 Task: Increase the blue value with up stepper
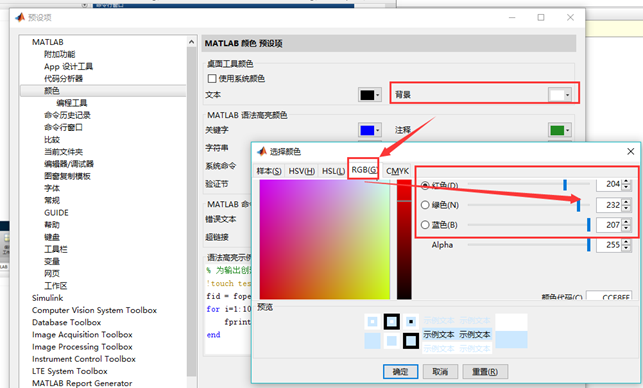coord(626,221)
